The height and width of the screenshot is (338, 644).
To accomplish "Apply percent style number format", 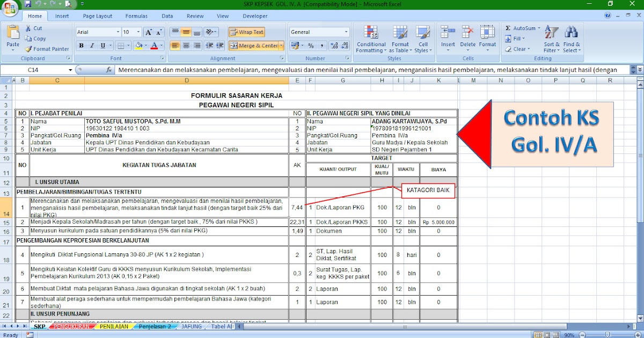I will [x=311, y=46].
